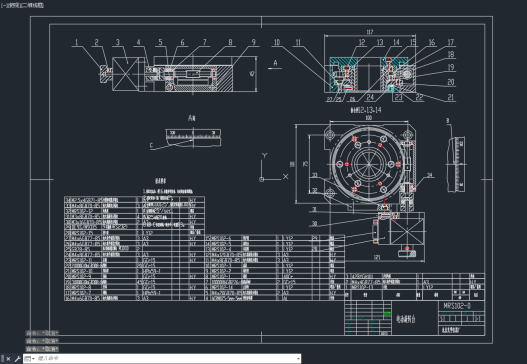Viewport: 527px width, 364px height.
Task: Select balloon number 9 label
Action: click(254, 42)
